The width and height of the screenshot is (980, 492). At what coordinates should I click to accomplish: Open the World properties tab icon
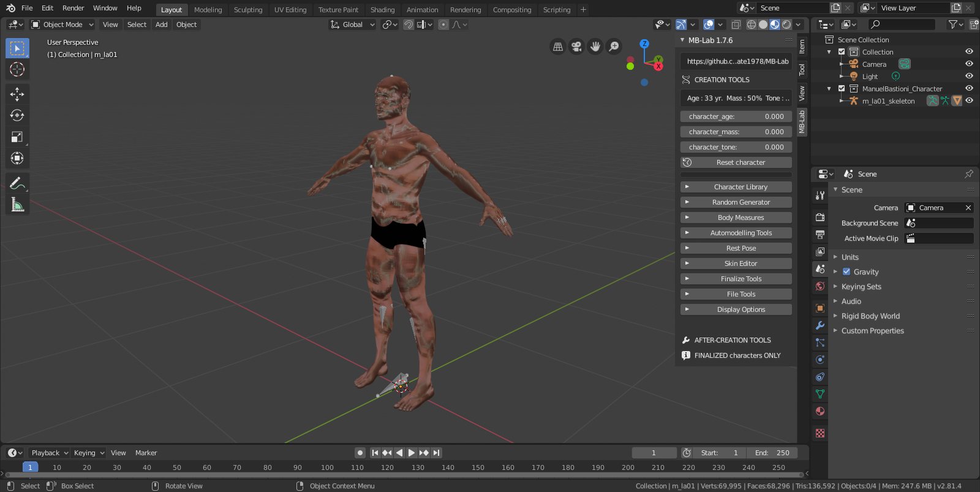820,286
